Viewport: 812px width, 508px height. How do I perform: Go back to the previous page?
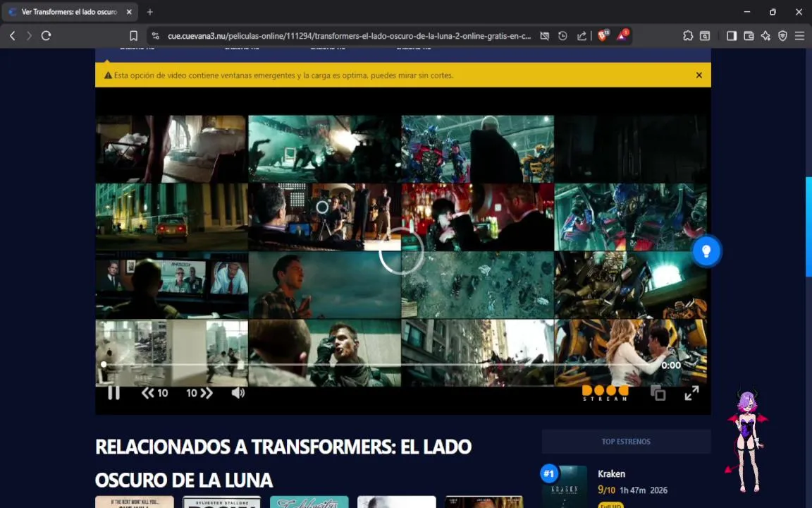click(13, 36)
